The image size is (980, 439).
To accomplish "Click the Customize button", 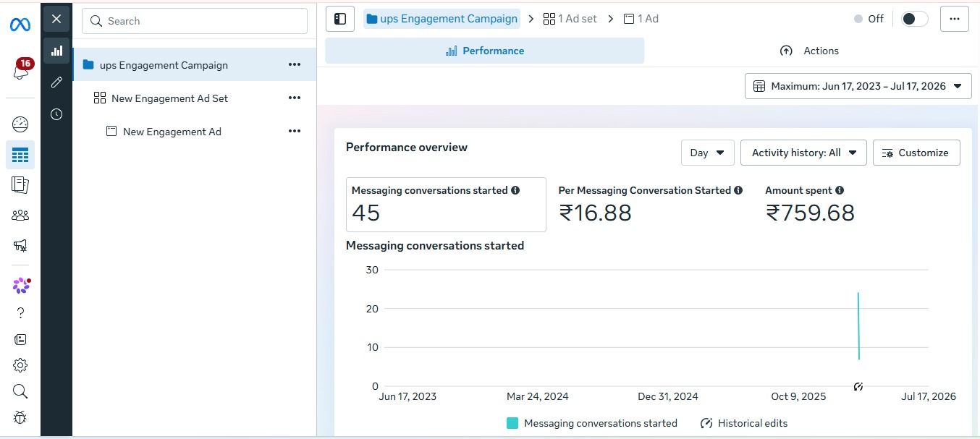I will (x=916, y=153).
